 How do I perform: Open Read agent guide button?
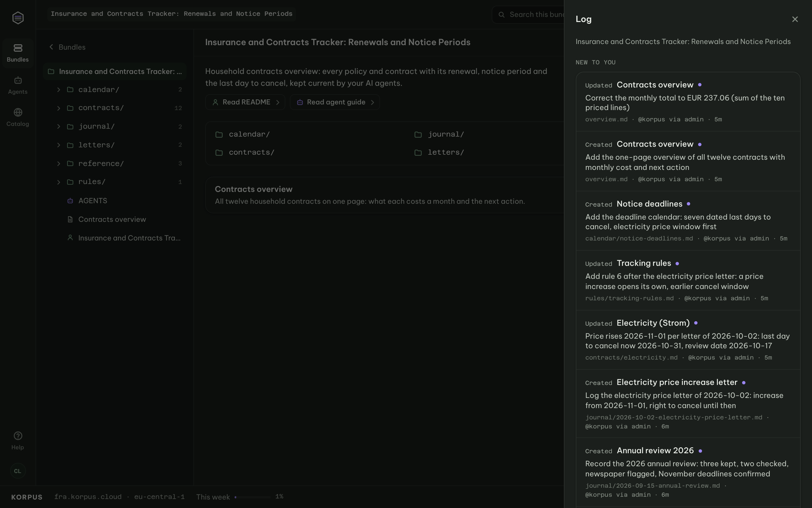[x=335, y=102]
